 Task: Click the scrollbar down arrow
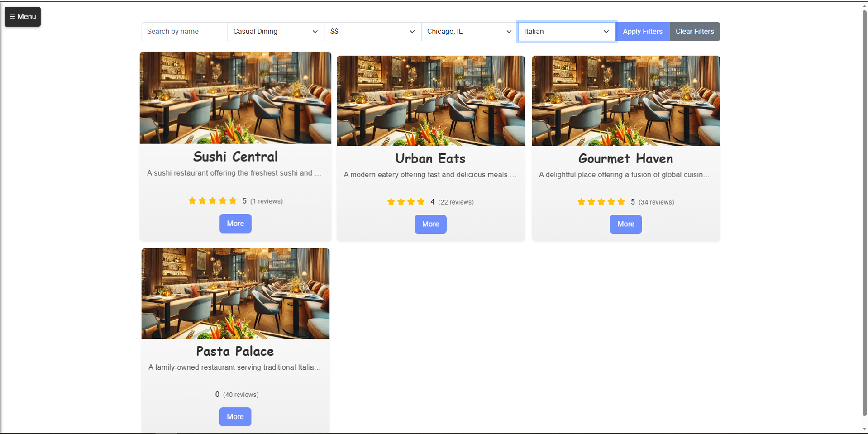[x=864, y=429]
